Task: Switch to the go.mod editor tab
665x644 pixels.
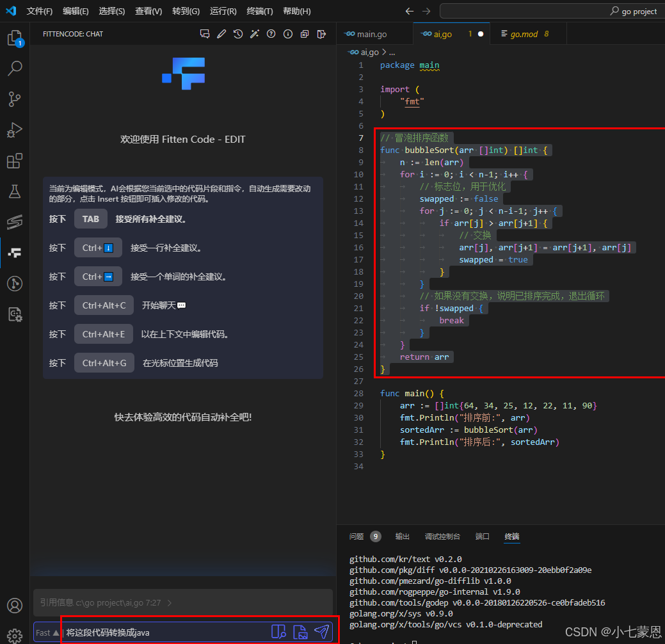Action: pos(524,34)
